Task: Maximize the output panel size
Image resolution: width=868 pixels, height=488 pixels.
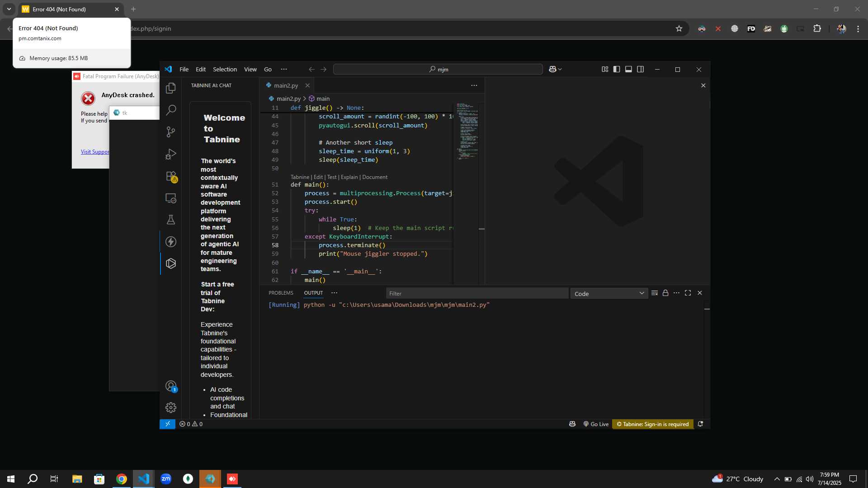Action: click(688, 293)
